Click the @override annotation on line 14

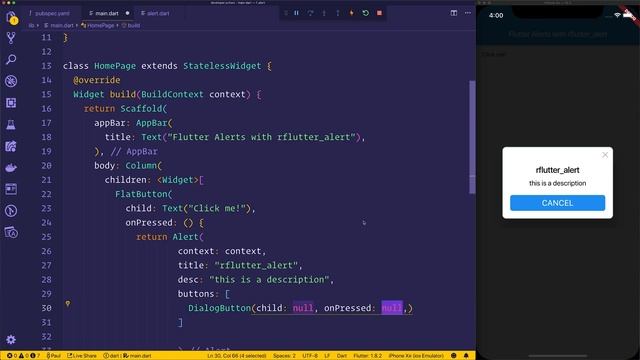tap(97, 80)
